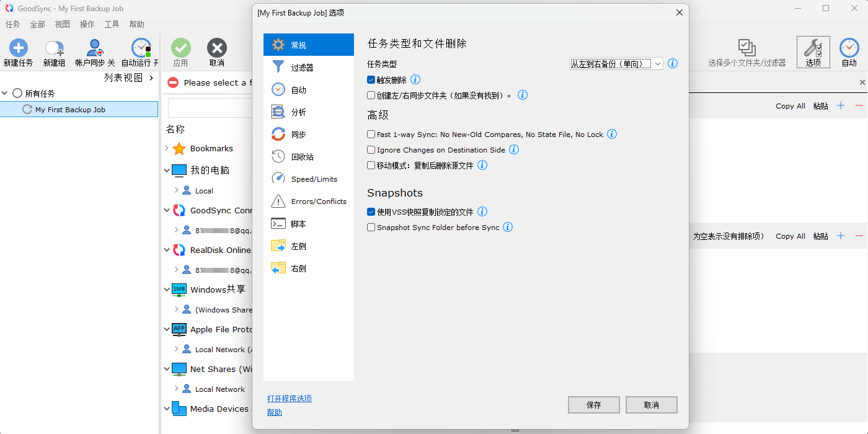Open the 工具 menu
Screen dimensions: 868x434
point(112,24)
